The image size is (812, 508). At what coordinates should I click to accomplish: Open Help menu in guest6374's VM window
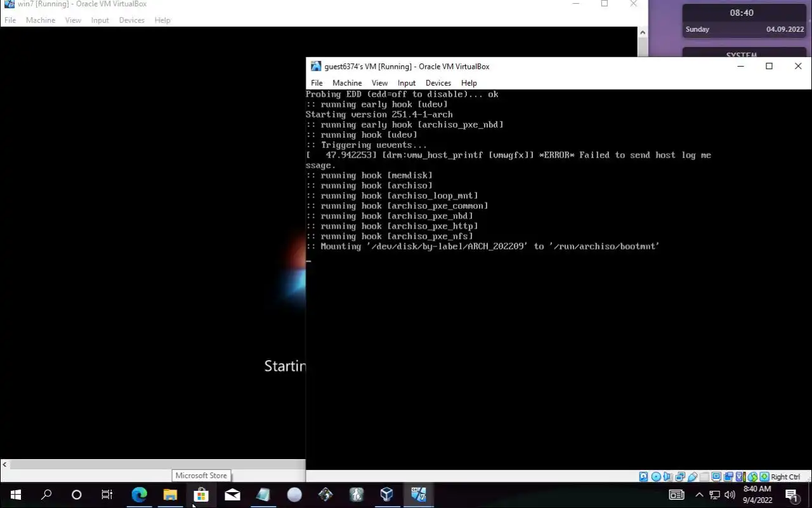pos(469,83)
